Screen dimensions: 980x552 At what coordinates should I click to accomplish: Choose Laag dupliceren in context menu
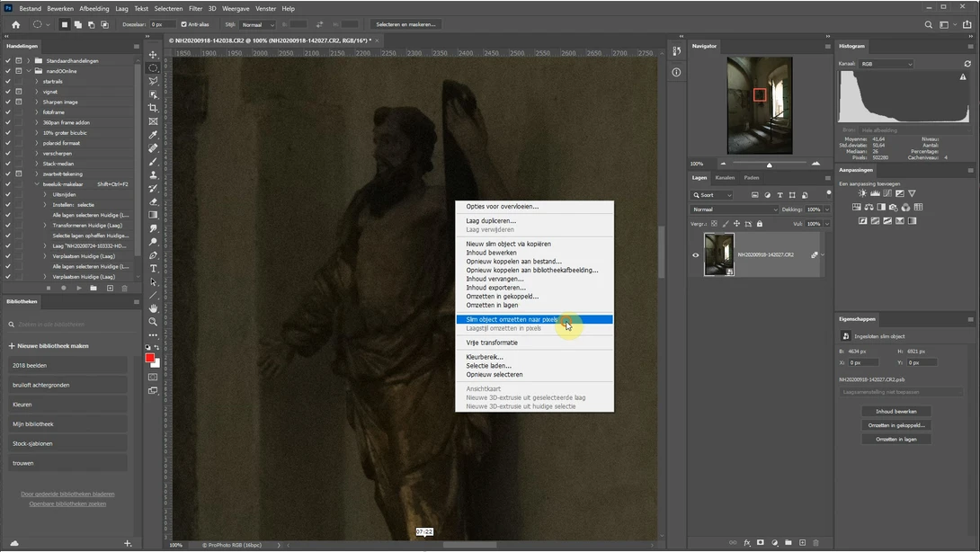point(491,220)
